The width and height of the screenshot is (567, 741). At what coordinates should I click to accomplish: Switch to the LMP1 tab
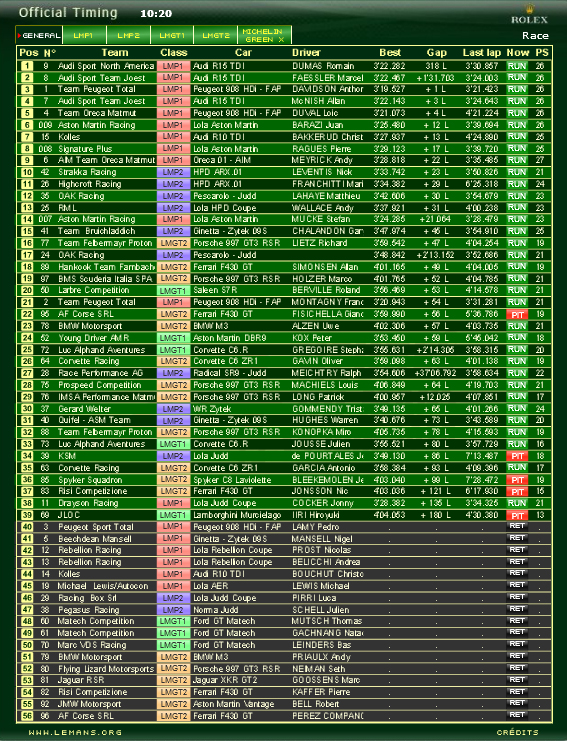pyautogui.click(x=84, y=35)
